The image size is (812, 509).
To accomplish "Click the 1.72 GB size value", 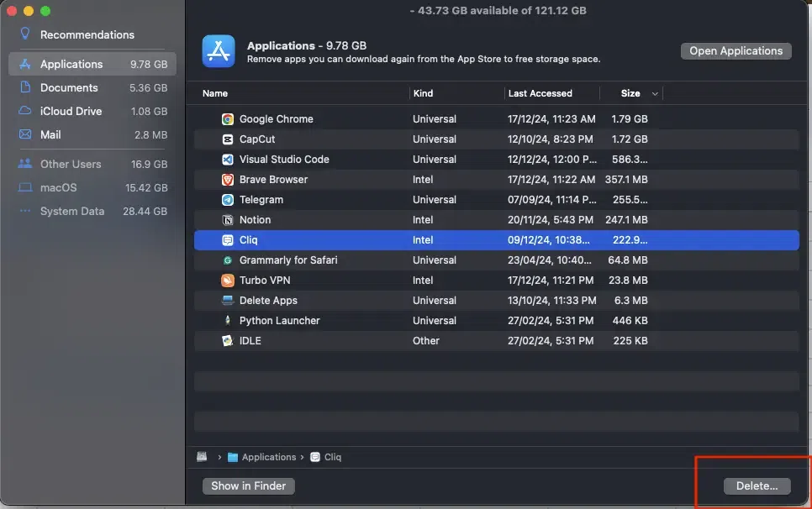I will [x=630, y=139].
